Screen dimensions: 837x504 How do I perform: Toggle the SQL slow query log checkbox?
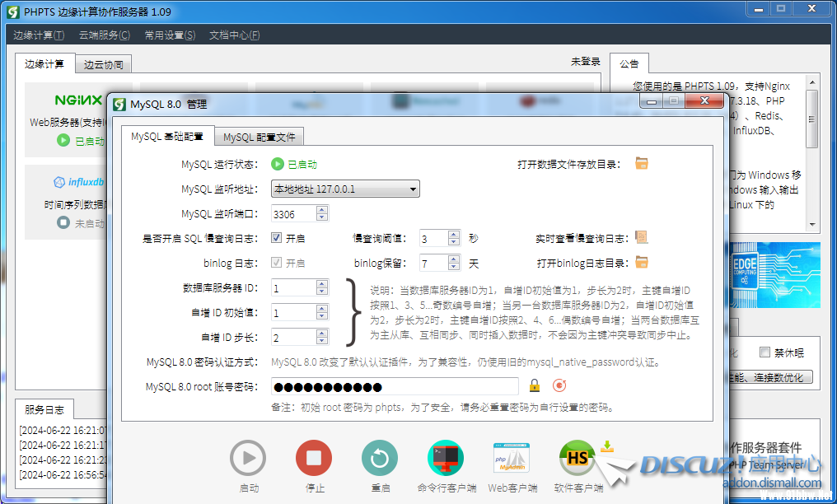tap(277, 238)
